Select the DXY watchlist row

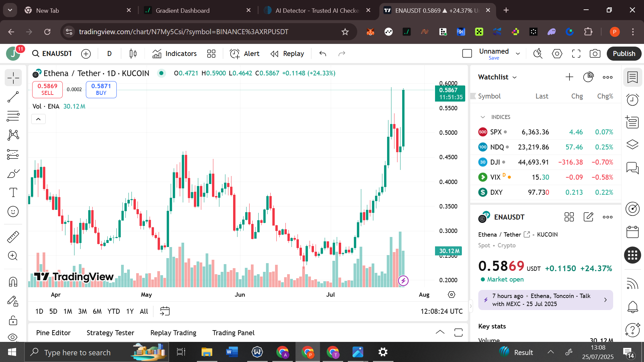tap(546, 192)
